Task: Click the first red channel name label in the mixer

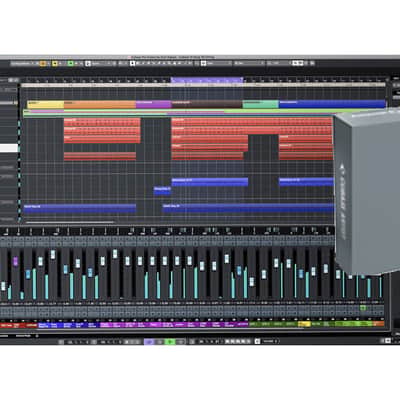Action: click(6, 325)
